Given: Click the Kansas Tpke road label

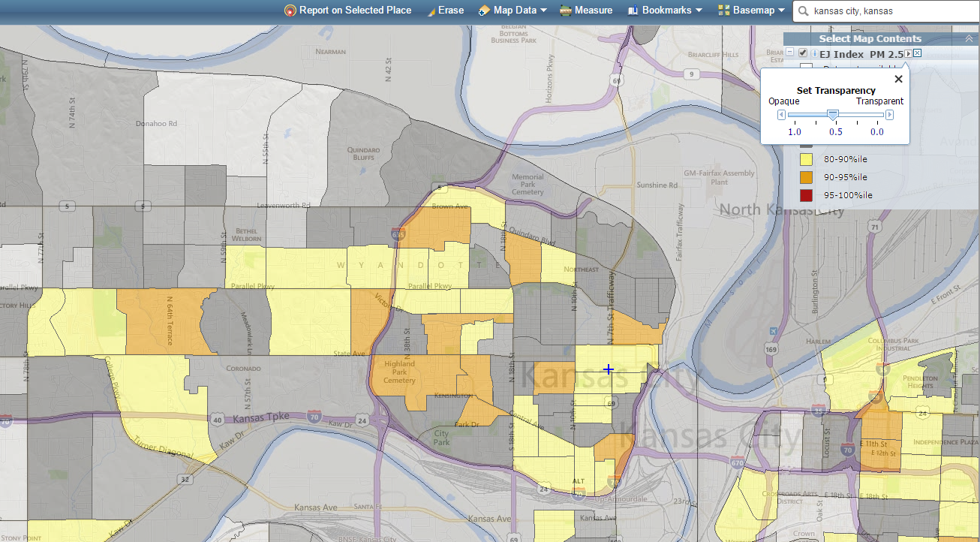Looking at the screenshot, I should pyautogui.click(x=260, y=419).
